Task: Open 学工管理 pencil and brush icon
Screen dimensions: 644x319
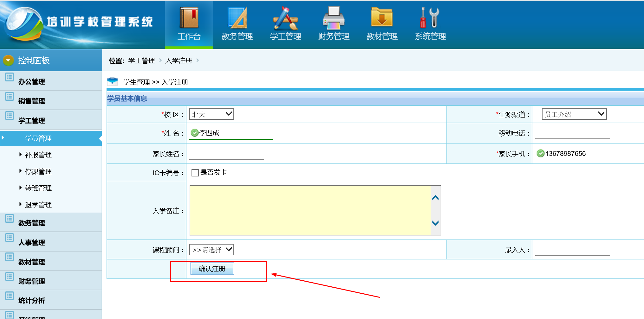Action: click(x=285, y=18)
